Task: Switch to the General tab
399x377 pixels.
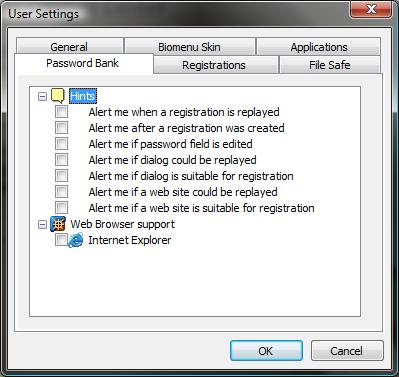Action: pos(69,47)
